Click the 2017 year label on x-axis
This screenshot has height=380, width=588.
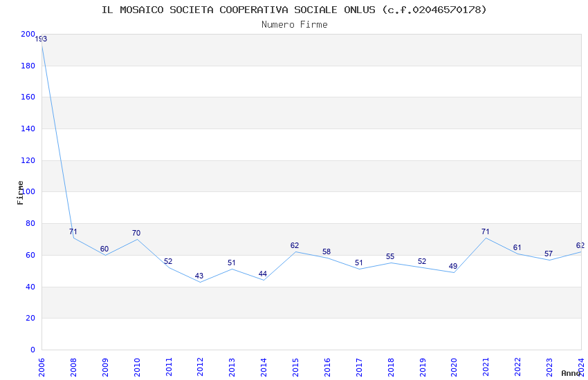coord(359,368)
